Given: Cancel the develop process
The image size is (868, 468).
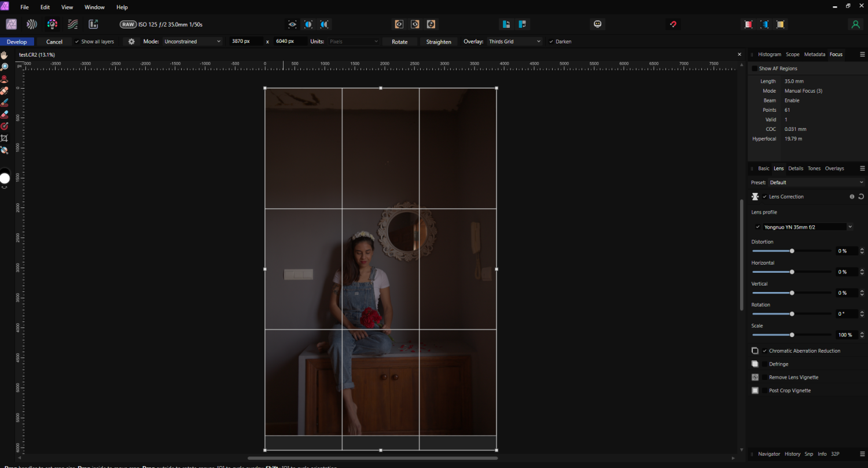Looking at the screenshot, I should tap(54, 41).
